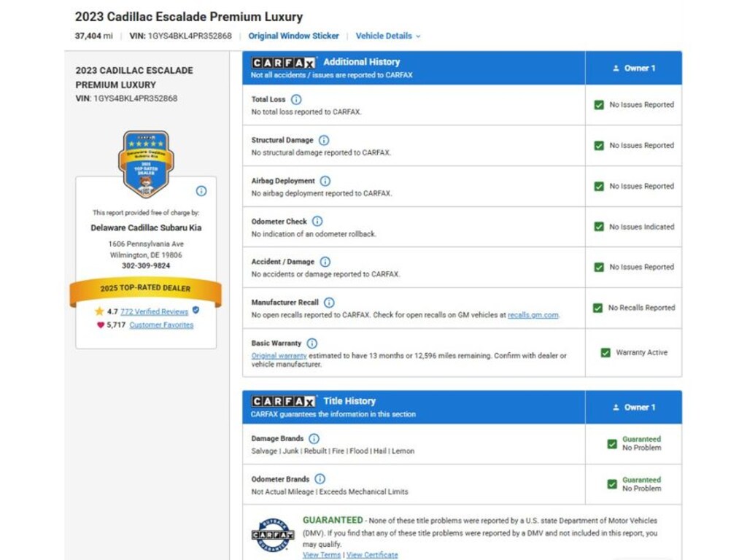Open info icon next to Odometer Brands

(x=320, y=479)
